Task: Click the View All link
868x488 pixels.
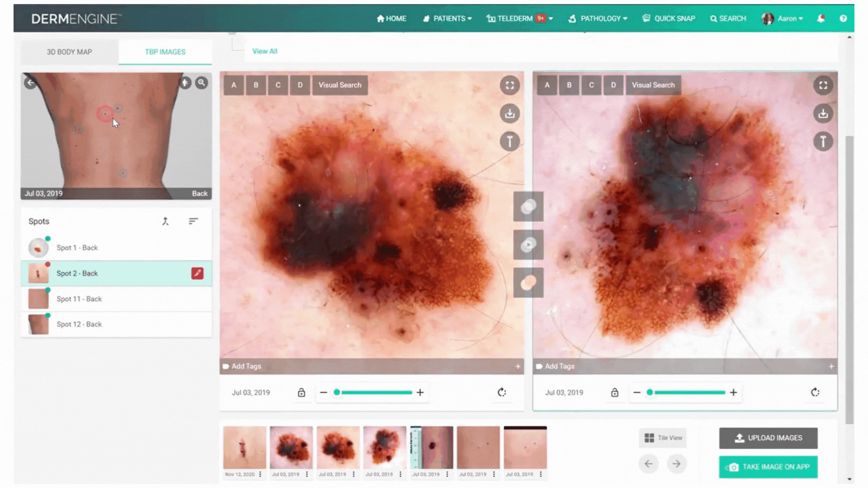Action: [x=264, y=51]
